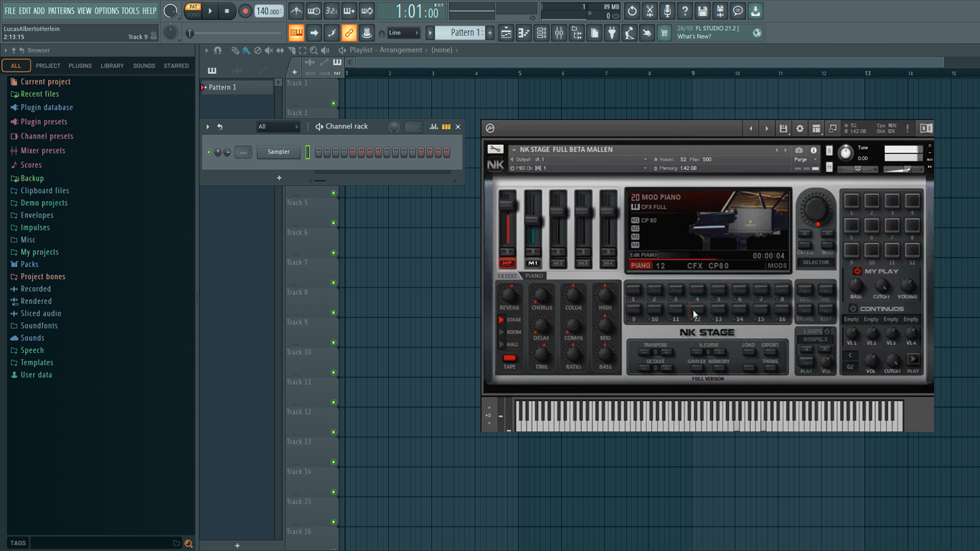Click the Kontakt panic exclamation icon

tap(908, 128)
